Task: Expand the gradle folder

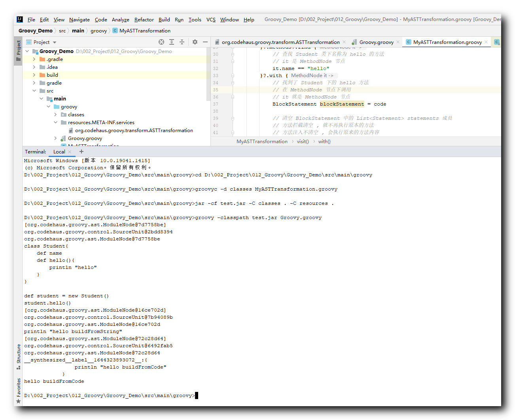Action: [x=34, y=83]
